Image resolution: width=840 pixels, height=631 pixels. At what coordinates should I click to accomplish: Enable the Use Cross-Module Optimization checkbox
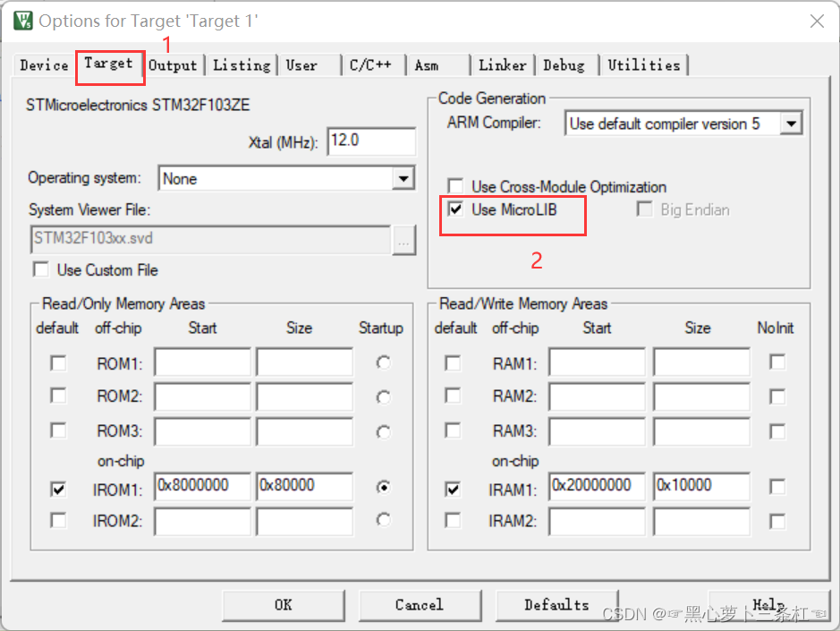click(x=456, y=186)
